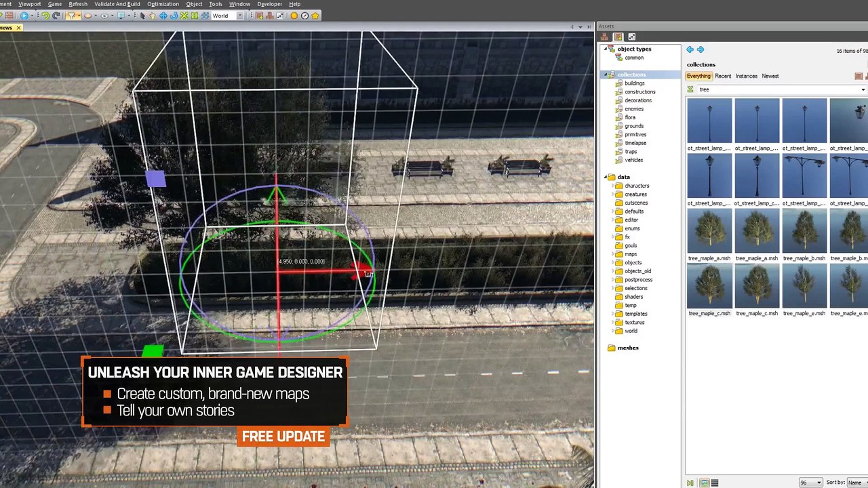Expand the characters folder node
Viewport: 868px width, 488px height.
click(x=613, y=186)
